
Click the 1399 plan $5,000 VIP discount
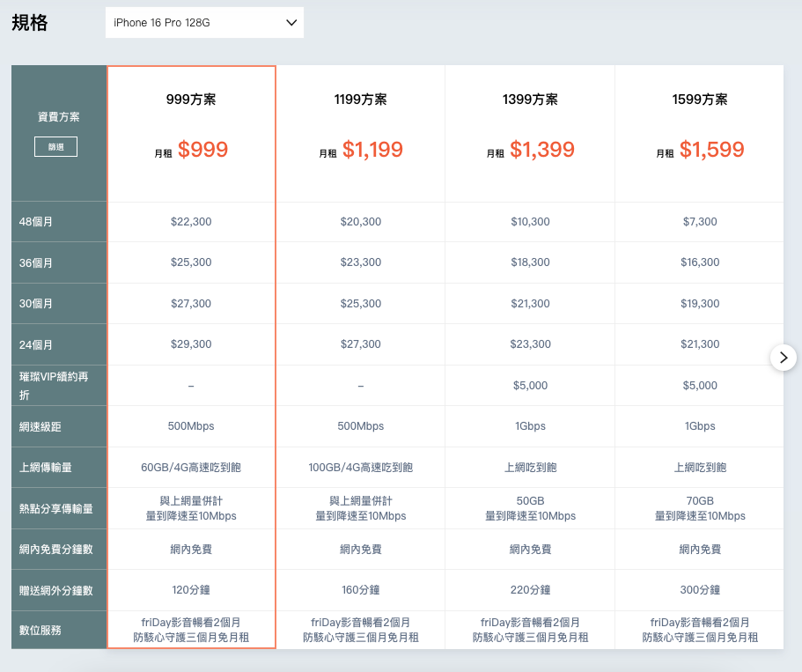[530, 386]
